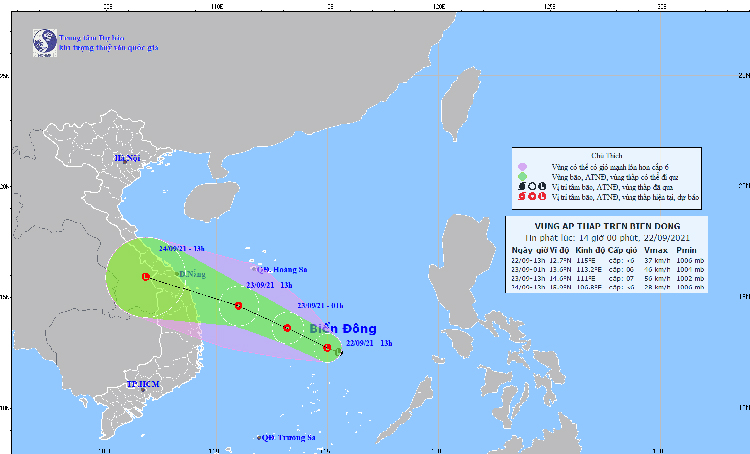
Task: Click the '46 km/h' Vmax cell
Action: 657,269
